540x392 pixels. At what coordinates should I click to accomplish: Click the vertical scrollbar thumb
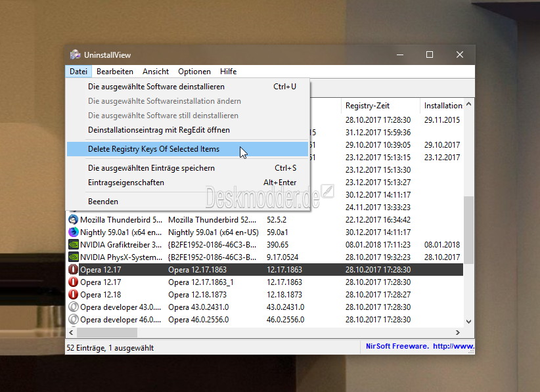[x=468, y=230]
